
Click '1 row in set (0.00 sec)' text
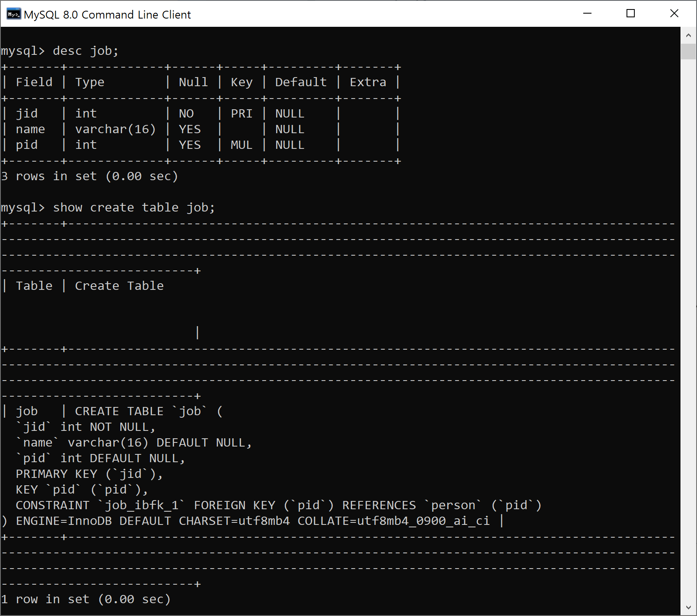coord(86,599)
